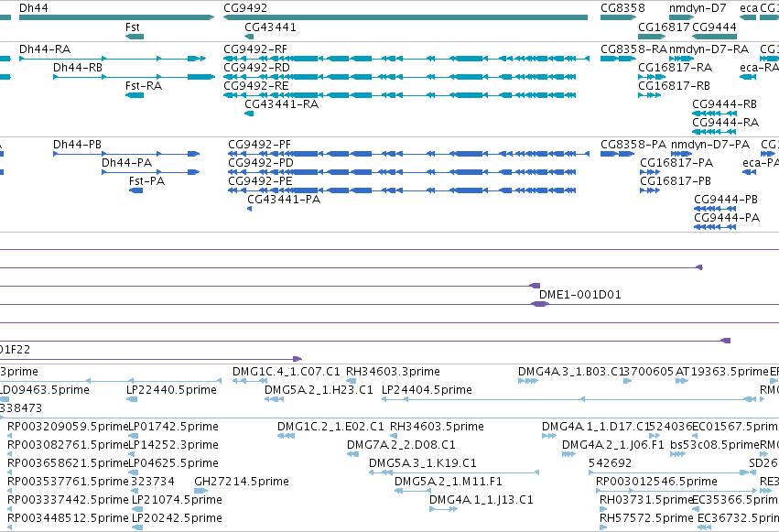Click the CG43441 gene label

tap(270, 27)
